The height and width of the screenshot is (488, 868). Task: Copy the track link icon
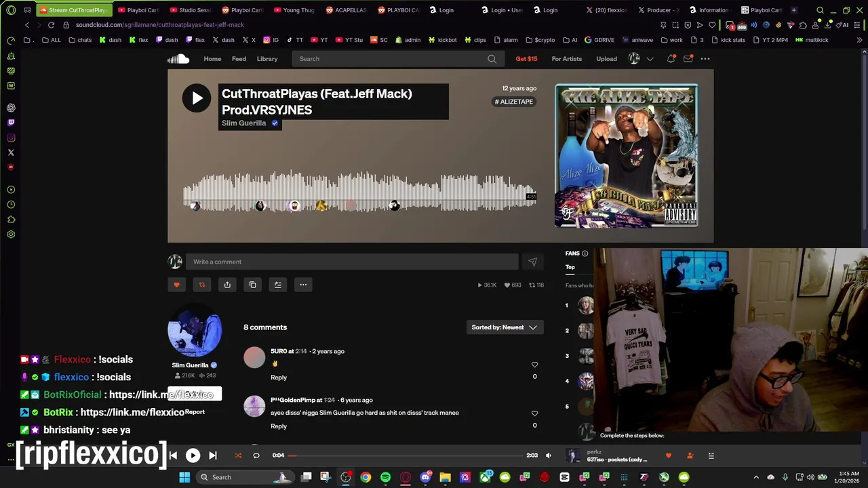[x=252, y=285]
